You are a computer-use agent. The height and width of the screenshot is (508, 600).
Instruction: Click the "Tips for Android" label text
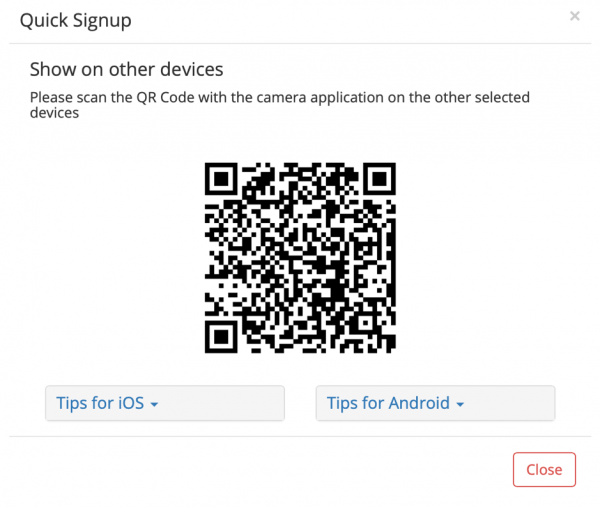388,403
